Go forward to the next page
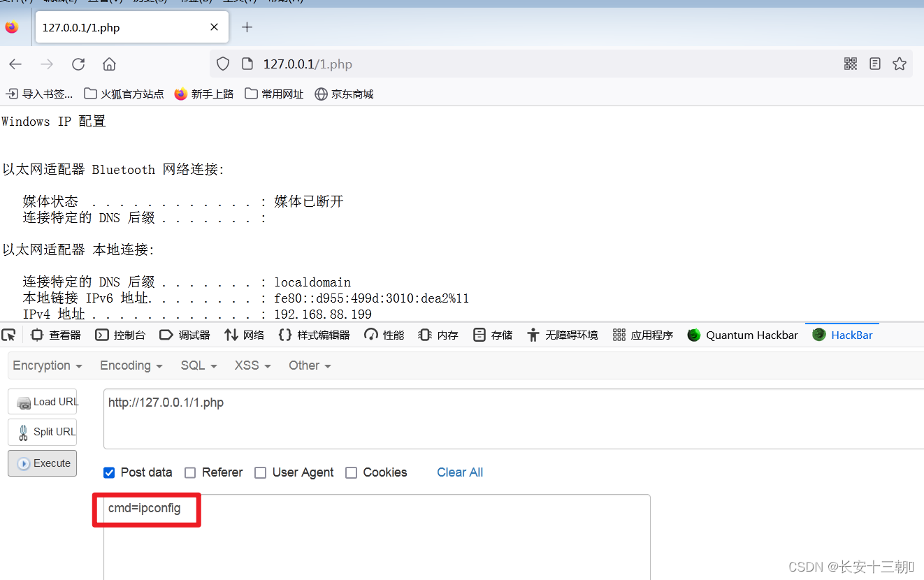 click(x=47, y=64)
